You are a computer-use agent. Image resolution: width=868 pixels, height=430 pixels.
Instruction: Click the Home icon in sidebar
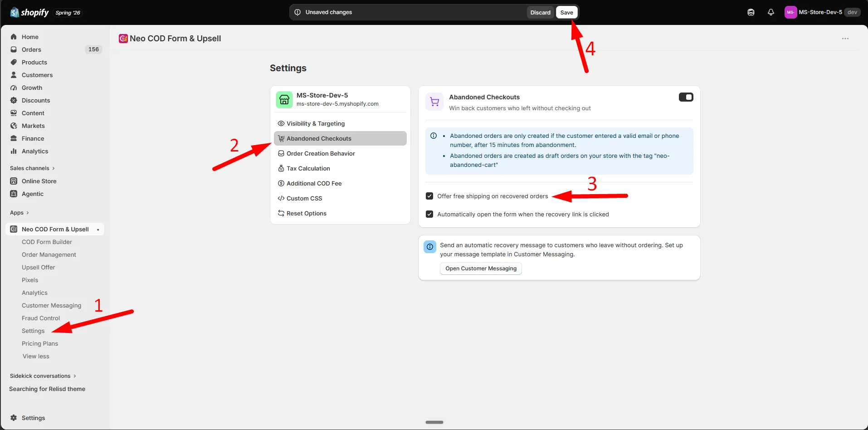14,37
